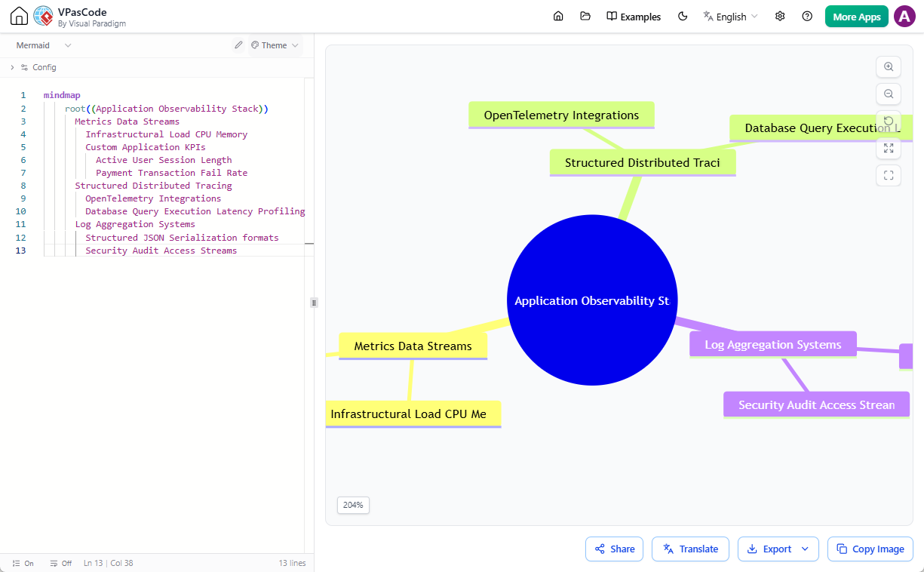Toggle word wrap Off setting
Screen dimensions: 924x572
(x=60, y=563)
